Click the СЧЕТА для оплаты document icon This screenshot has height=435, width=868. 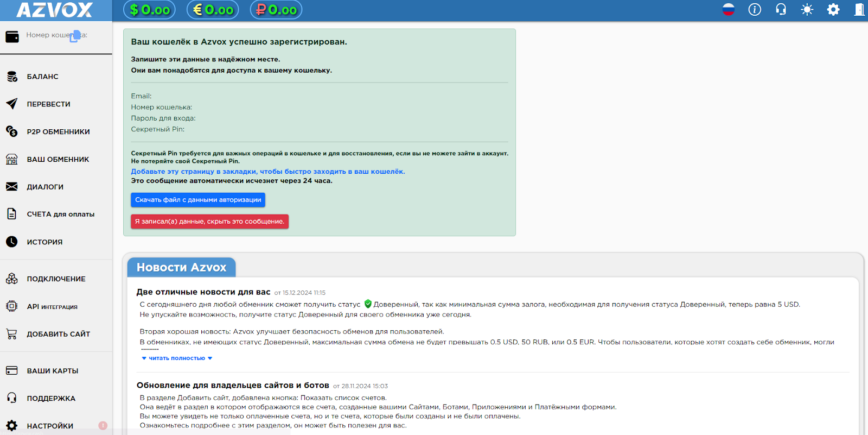point(12,214)
